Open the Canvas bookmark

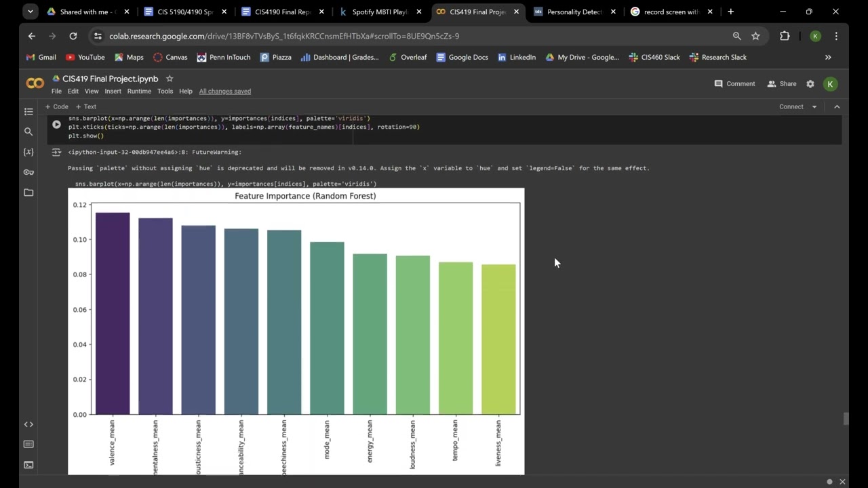170,58
